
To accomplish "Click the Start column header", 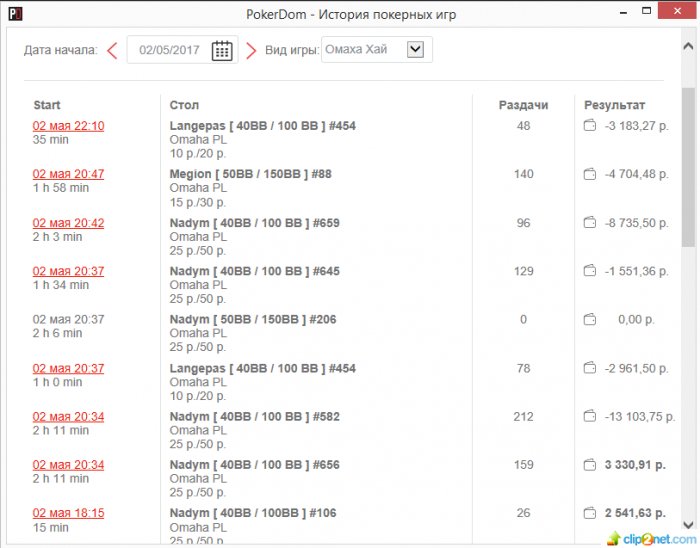I will pyautogui.click(x=47, y=105).
